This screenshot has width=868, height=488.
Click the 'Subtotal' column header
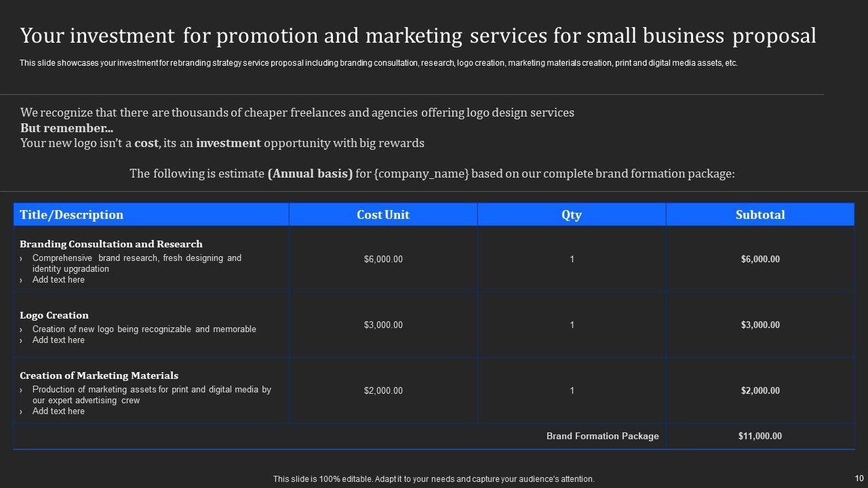click(x=760, y=215)
